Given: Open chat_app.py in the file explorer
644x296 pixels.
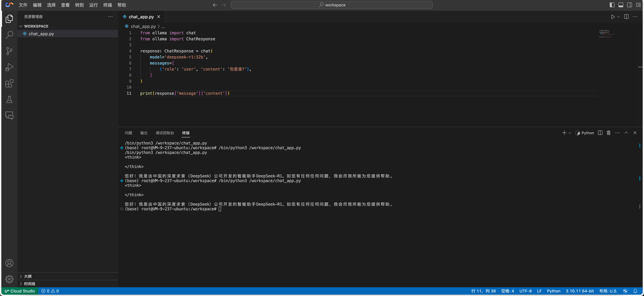Looking at the screenshot, I should tap(67, 34).
